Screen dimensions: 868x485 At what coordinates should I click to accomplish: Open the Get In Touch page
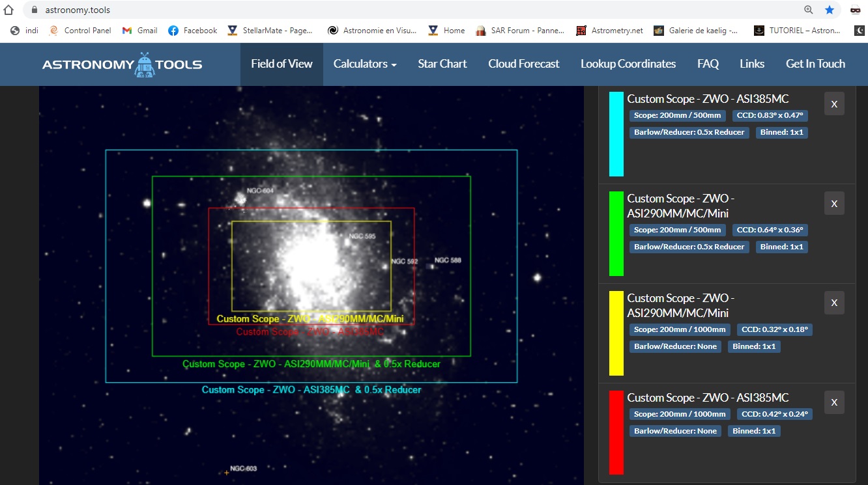(815, 64)
